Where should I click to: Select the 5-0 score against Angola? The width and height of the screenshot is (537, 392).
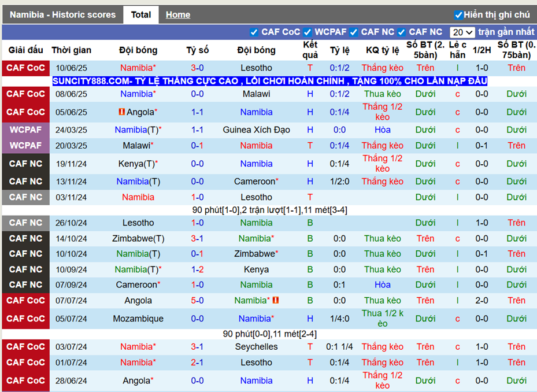click(197, 301)
